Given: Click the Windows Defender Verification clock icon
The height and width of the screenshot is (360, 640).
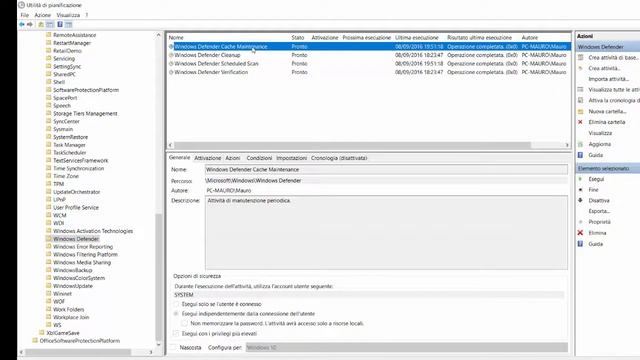Looking at the screenshot, I should (171, 72).
